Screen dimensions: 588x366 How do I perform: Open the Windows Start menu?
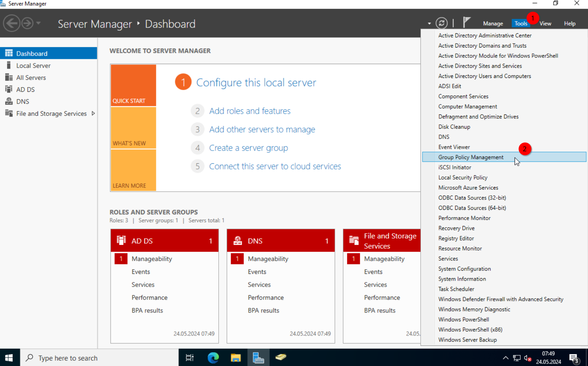[x=10, y=357]
